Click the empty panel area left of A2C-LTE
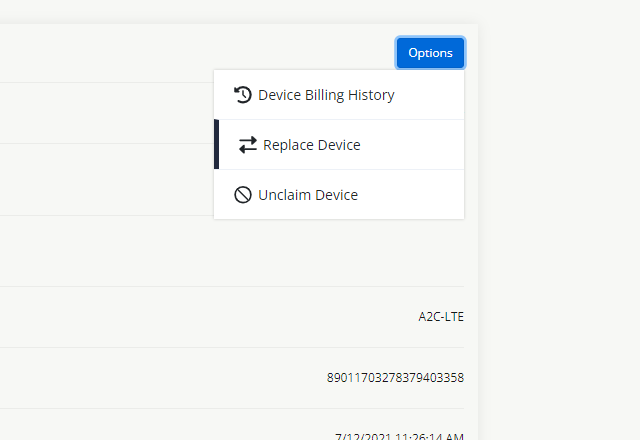Viewport: 640px width, 440px height. (x=200, y=317)
